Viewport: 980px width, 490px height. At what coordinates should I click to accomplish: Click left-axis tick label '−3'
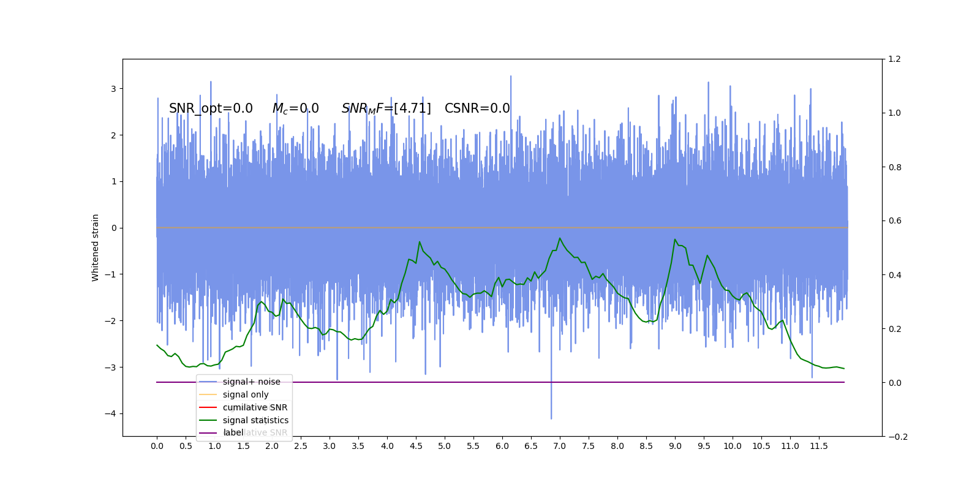[110, 367]
